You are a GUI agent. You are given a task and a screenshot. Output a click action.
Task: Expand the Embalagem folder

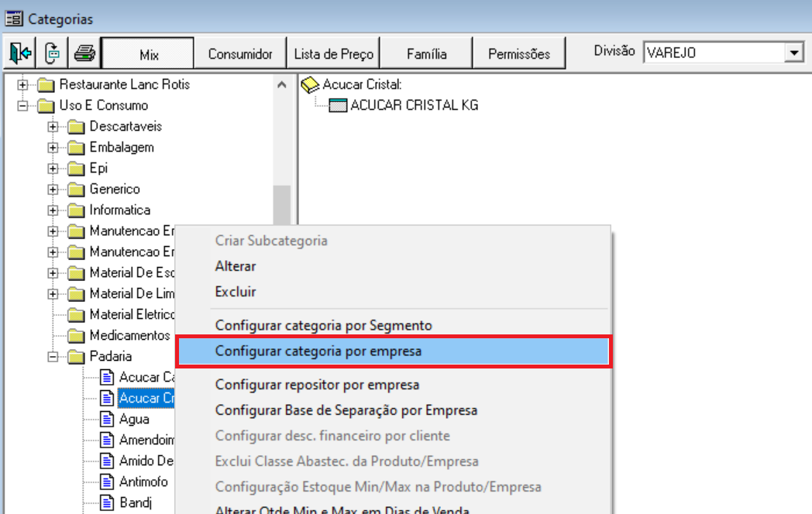point(53,148)
